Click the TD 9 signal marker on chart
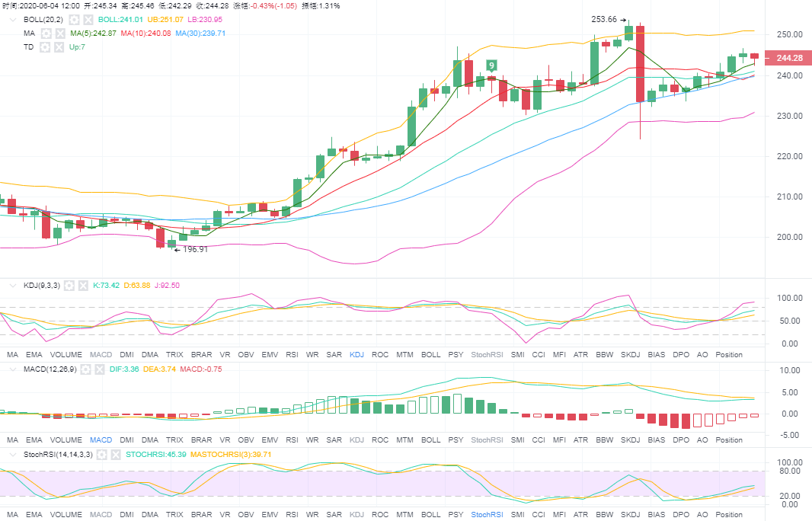The height and width of the screenshot is (521, 812). [x=492, y=66]
